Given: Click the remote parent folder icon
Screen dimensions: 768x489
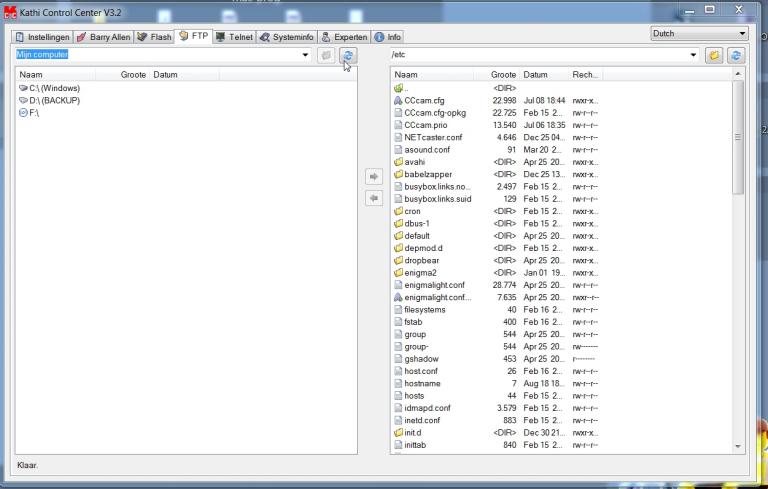Looking at the screenshot, I should tap(715, 56).
